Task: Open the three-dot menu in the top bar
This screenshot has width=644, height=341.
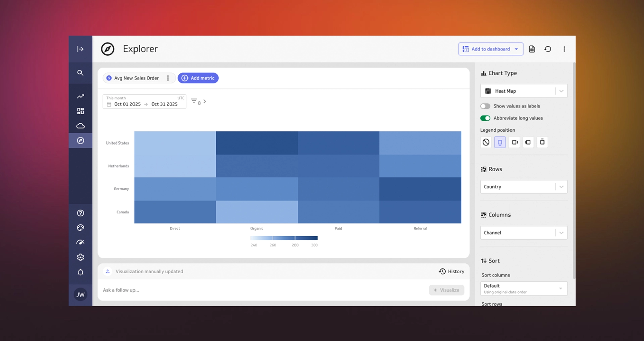Action: tap(564, 49)
